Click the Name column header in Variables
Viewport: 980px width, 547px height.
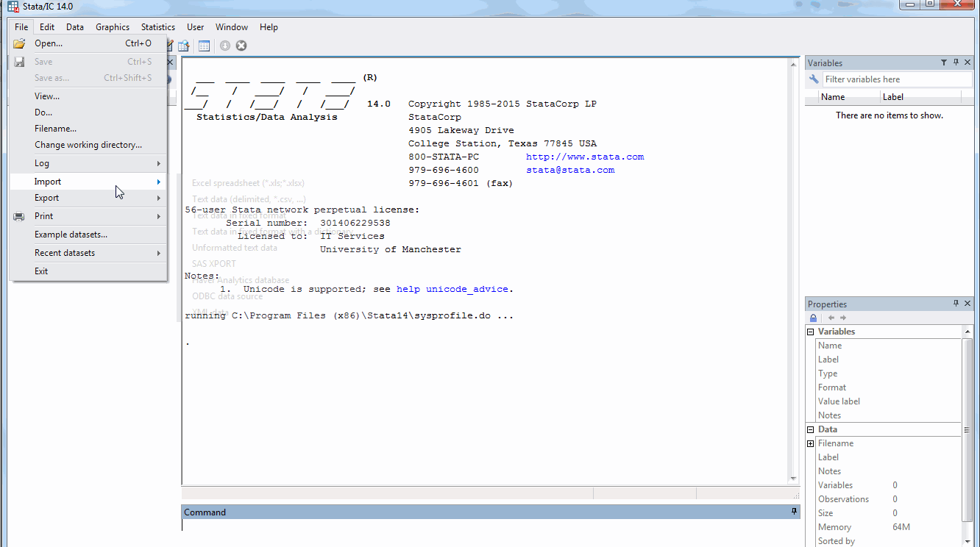click(x=849, y=97)
